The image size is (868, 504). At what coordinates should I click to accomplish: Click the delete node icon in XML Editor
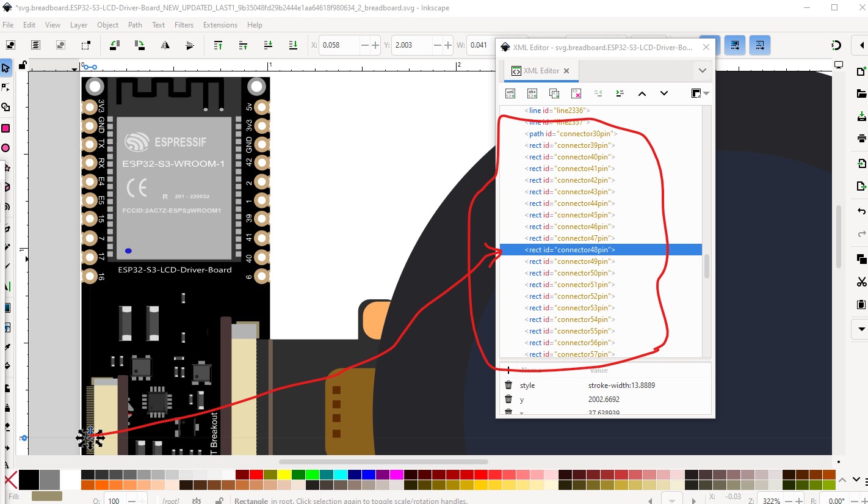(x=576, y=93)
